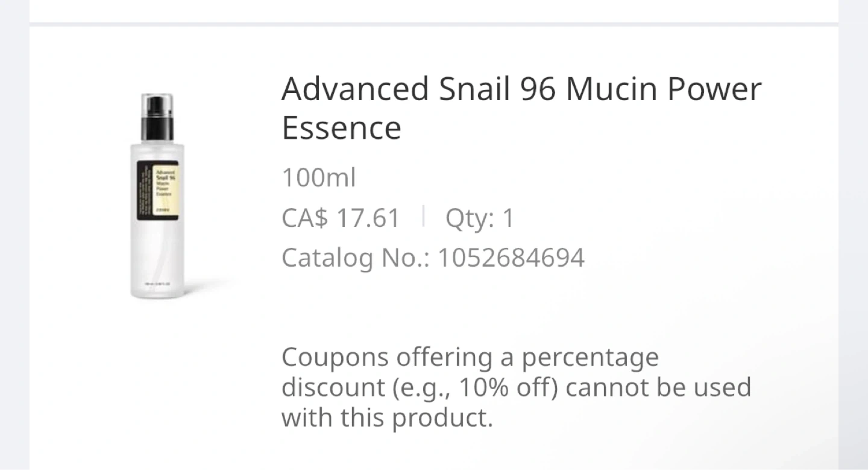Click the gray margin right of the product card

pyautogui.click(x=853, y=241)
